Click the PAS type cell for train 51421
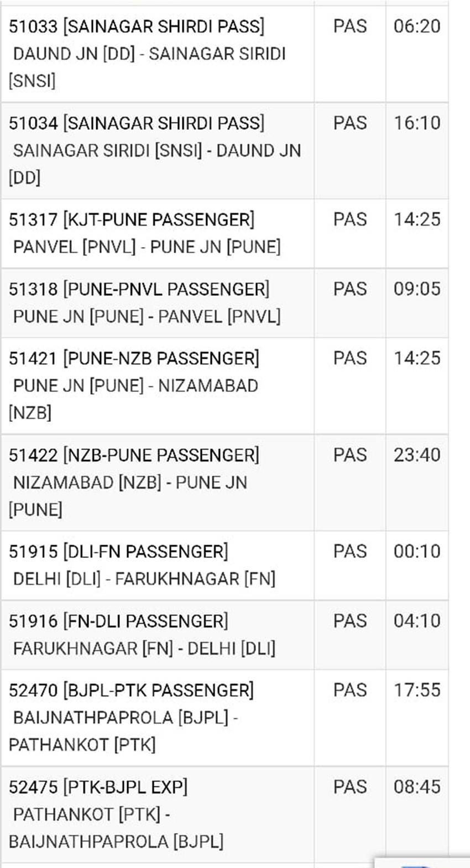Viewport: 470px width, 868px height. click(x=350, y=358)
